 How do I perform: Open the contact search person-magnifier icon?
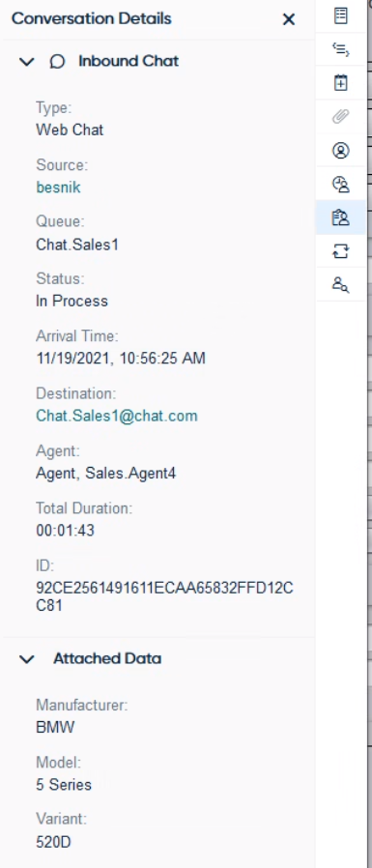click(x=341, y=284)
